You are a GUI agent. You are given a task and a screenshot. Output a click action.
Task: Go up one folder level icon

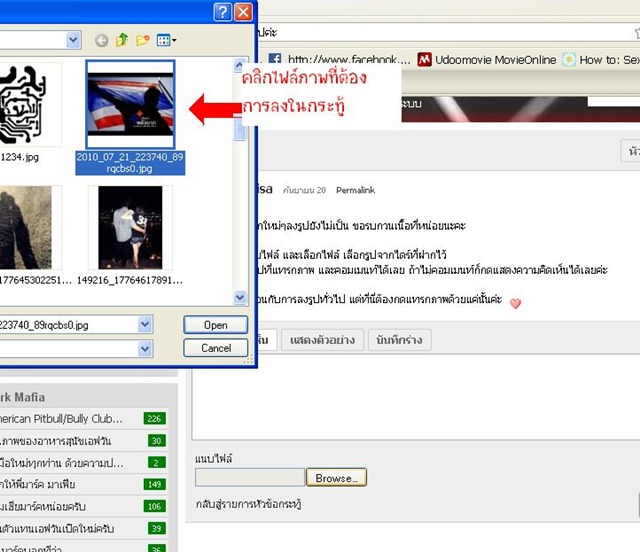point(122,40)
